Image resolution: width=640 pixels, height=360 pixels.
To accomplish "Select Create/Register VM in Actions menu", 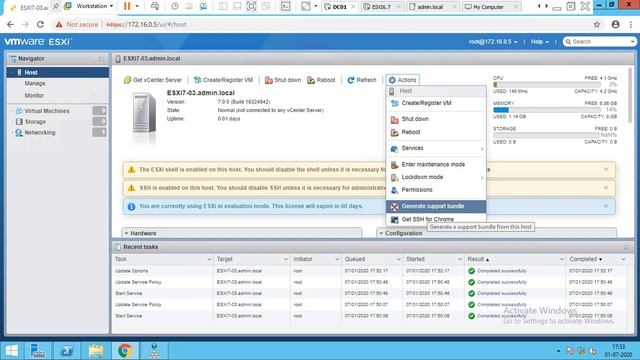I will point(436,103).
